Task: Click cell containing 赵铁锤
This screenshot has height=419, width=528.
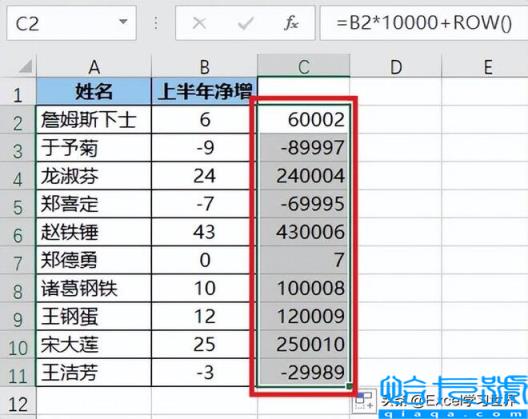Action: [x=94, y=232]
